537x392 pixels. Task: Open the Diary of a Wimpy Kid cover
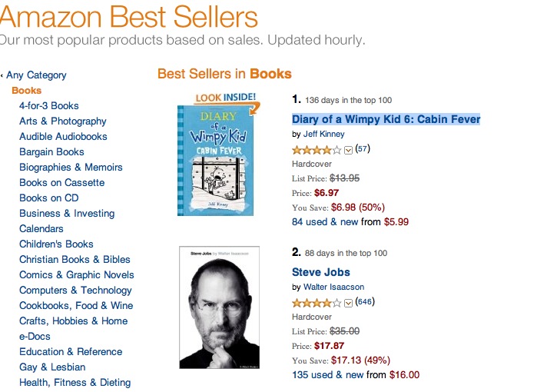click(215, 161)
